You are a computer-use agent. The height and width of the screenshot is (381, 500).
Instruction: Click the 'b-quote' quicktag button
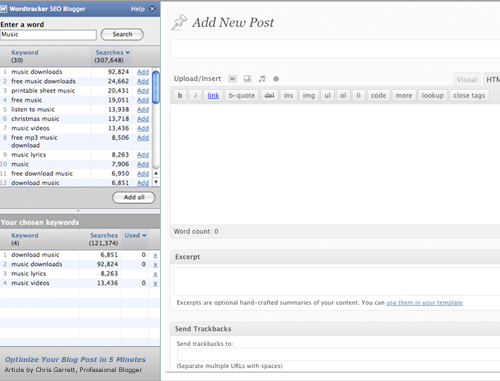click(242, 96)
